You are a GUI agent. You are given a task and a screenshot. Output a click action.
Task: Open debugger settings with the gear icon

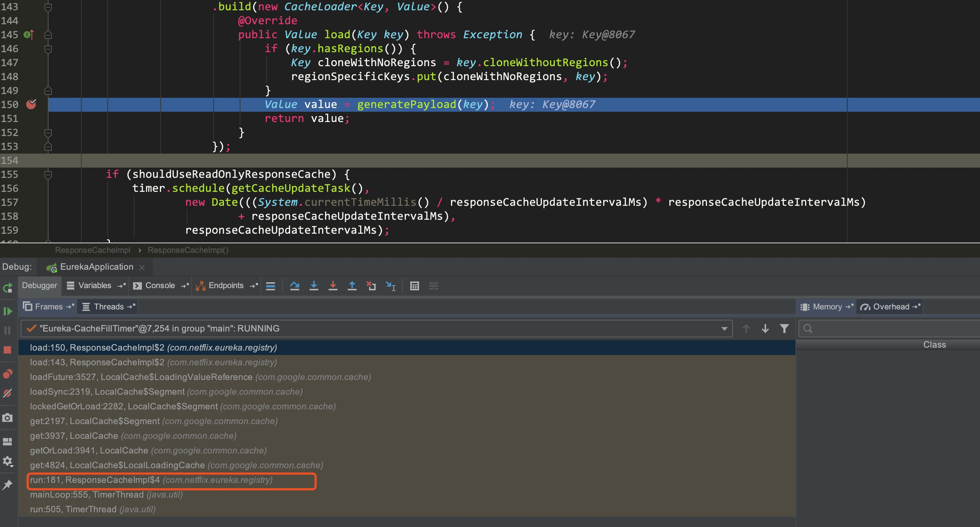point(8,462)
